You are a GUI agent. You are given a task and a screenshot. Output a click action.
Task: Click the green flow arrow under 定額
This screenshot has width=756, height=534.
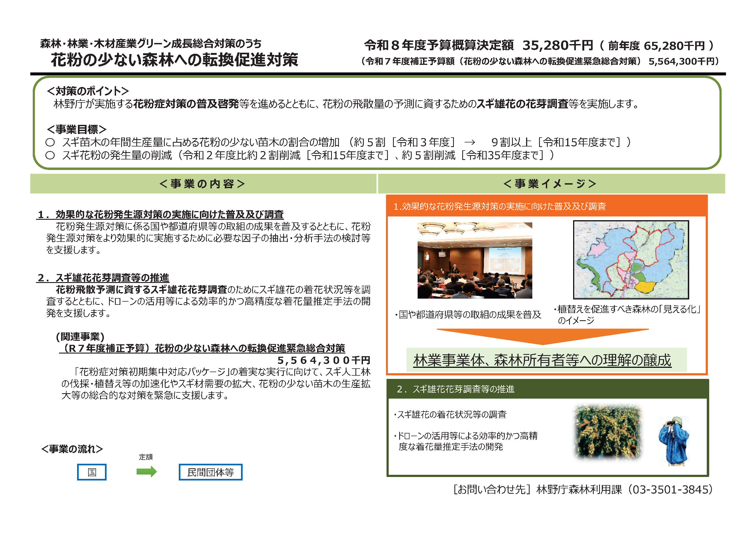click(x=147, y=472)
